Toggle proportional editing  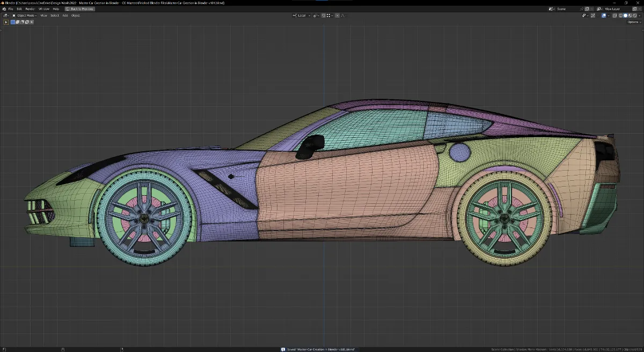click(336, 16)
